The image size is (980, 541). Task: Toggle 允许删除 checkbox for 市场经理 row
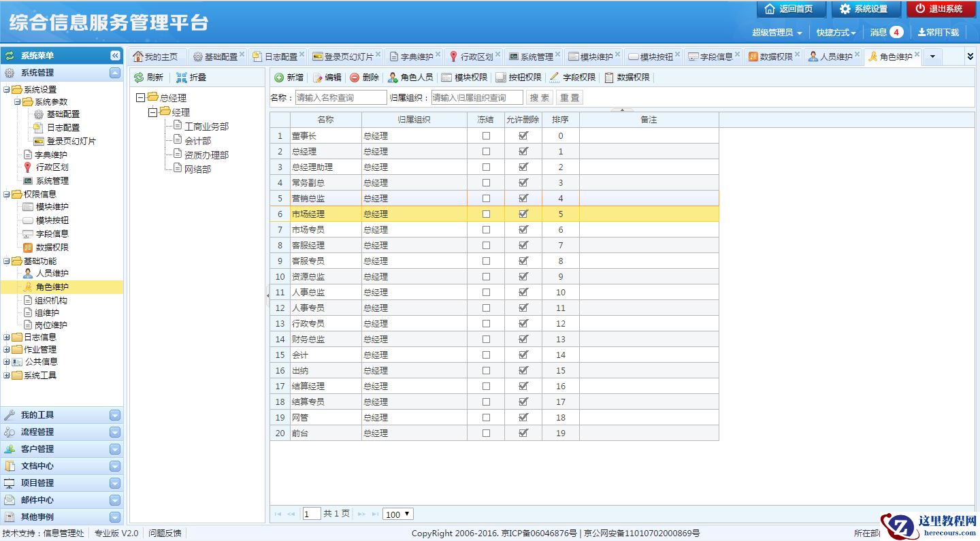[x=523, y=214]
